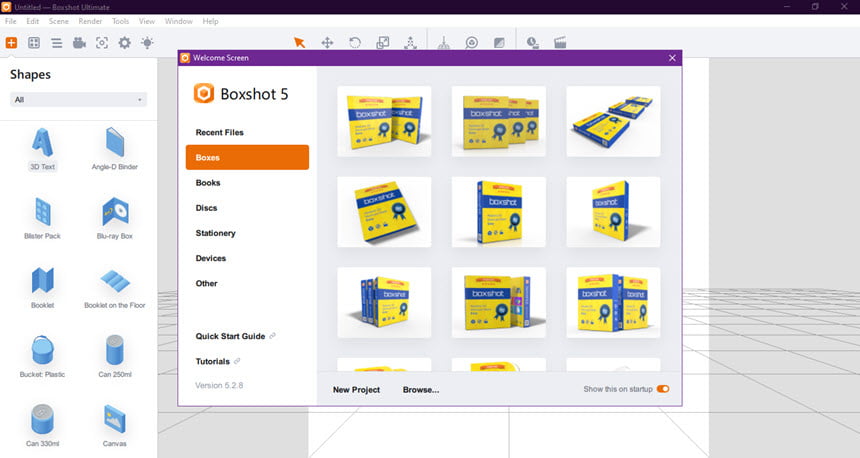Open the Render menu
860x458 pixels.
coord(90,21)
